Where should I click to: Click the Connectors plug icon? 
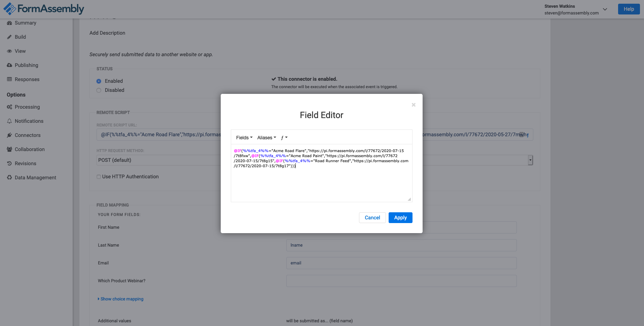(9, 135)
